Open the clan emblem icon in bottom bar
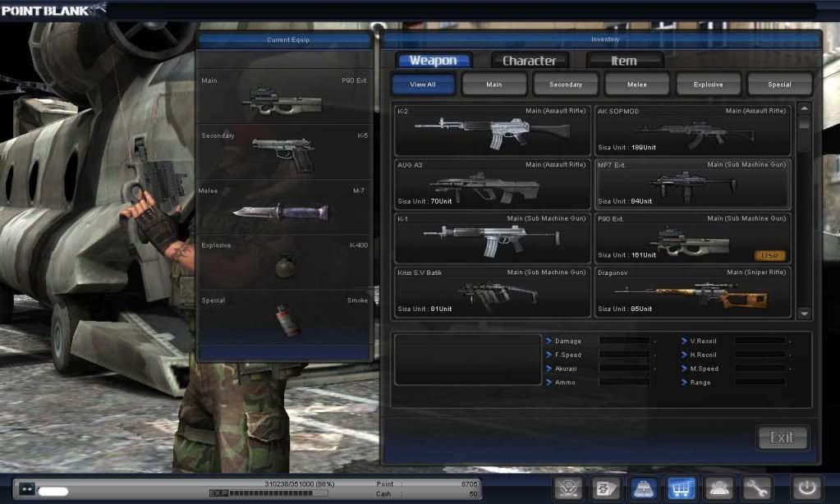Image resolution: width=840 pixels, height=504 pixels. click(568, 488)
